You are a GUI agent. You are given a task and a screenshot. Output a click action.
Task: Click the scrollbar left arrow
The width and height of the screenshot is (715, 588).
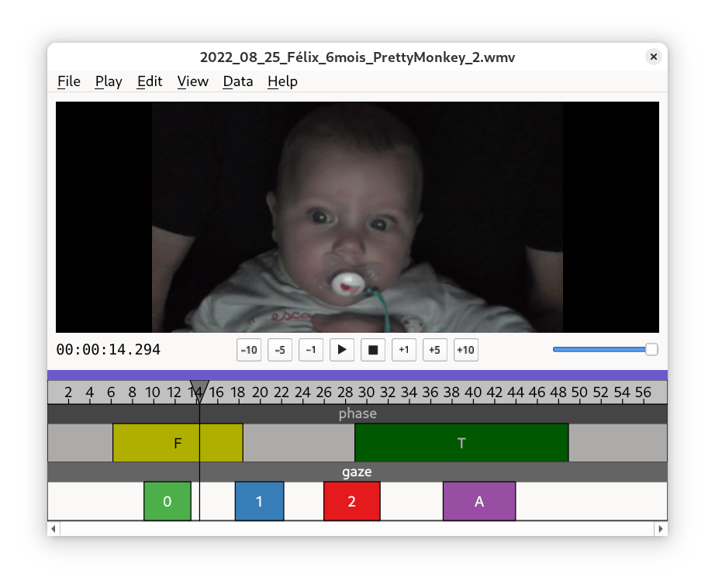pos(54,529)
